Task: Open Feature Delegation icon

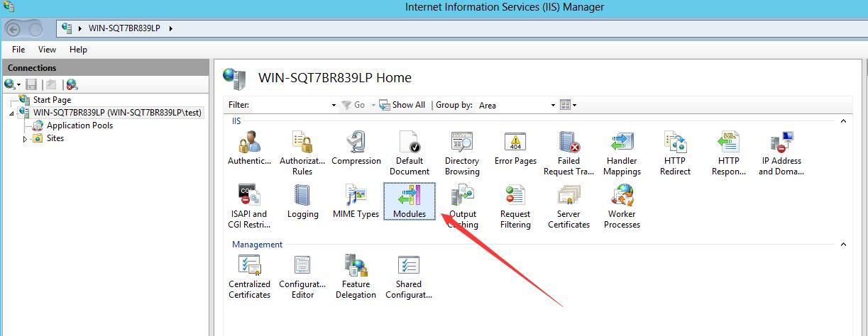Action: (356, 276)
